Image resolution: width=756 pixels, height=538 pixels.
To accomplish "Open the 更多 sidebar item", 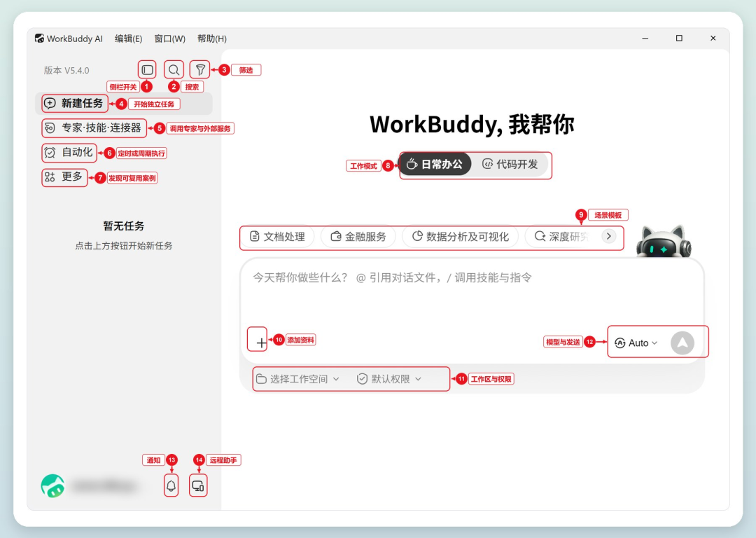I will pos(64,177).
